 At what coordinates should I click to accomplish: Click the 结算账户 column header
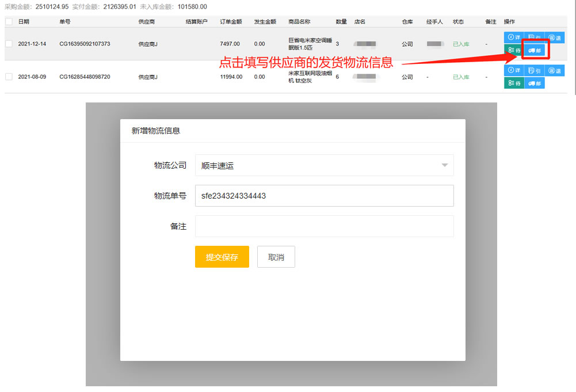pos(197,22)
